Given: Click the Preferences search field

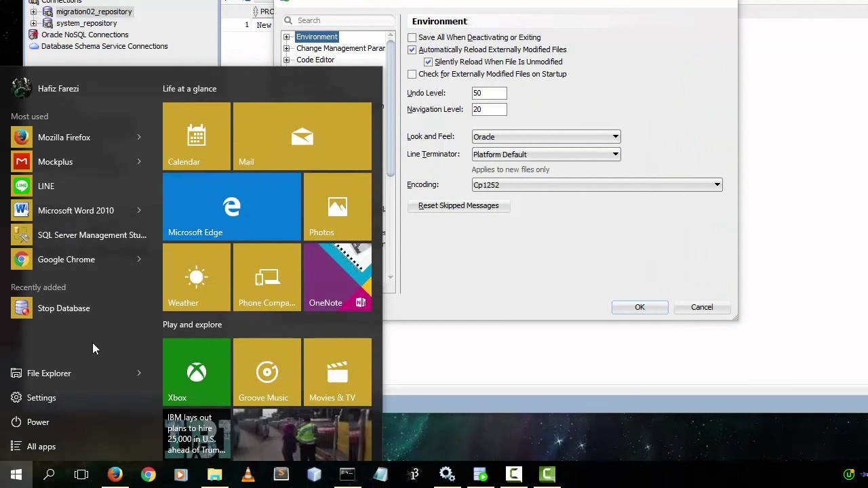Looking at the screenshot, I should [339, 20].
